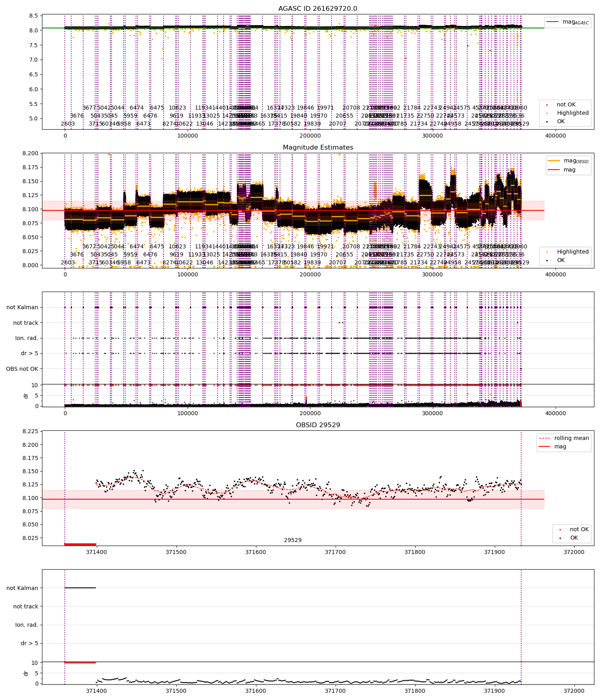Click the 371900 x-tick under the bottom plot
The image size is (600, 700).
pos(495,691)
